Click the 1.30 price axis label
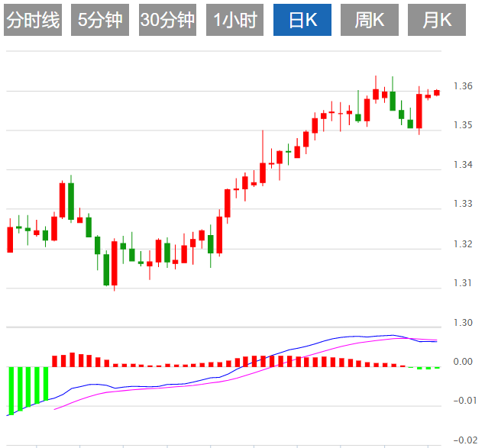 pos(462,323)
